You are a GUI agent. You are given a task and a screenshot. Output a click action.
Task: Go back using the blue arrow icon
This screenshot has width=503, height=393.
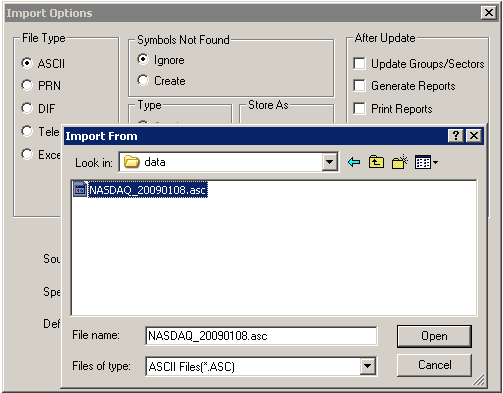(x=354, y=162)
